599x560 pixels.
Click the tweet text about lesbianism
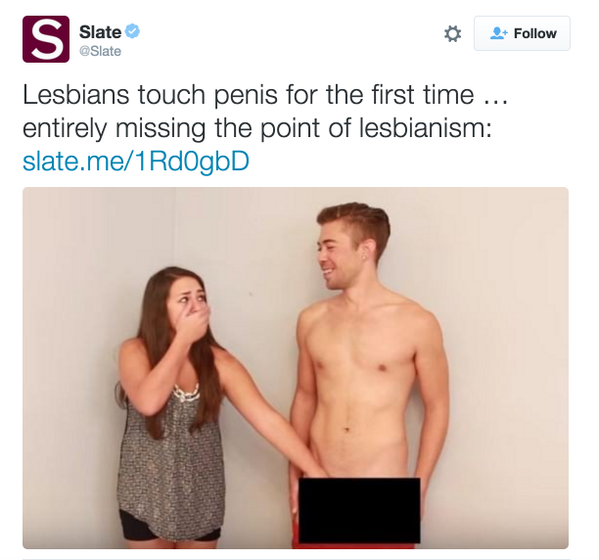(265, 111)
